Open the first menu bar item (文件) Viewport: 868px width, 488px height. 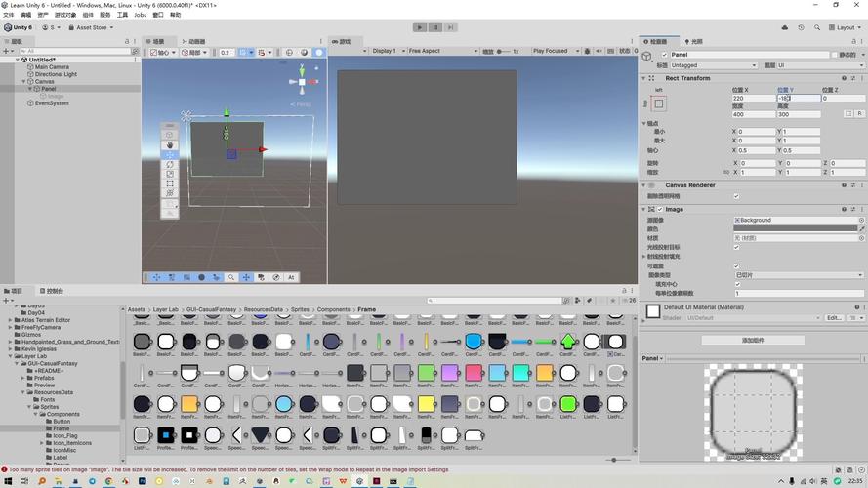click(x=9, y=15)
